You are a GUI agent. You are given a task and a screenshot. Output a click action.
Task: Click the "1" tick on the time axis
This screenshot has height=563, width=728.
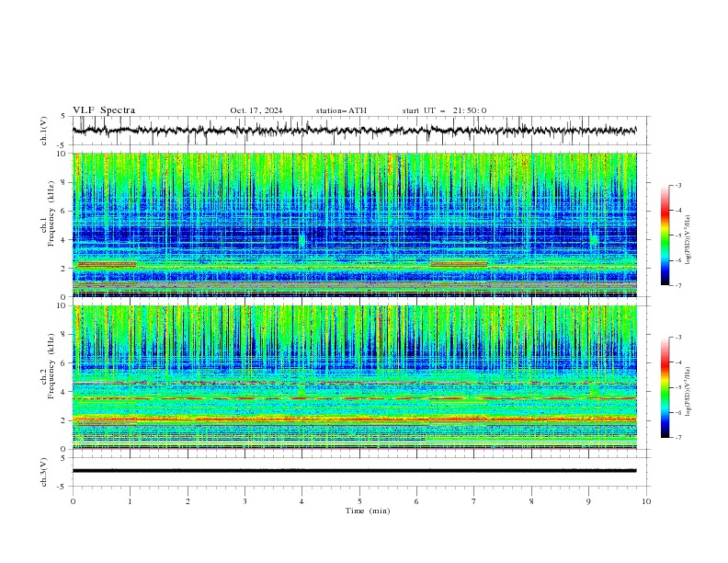(130, 501)
